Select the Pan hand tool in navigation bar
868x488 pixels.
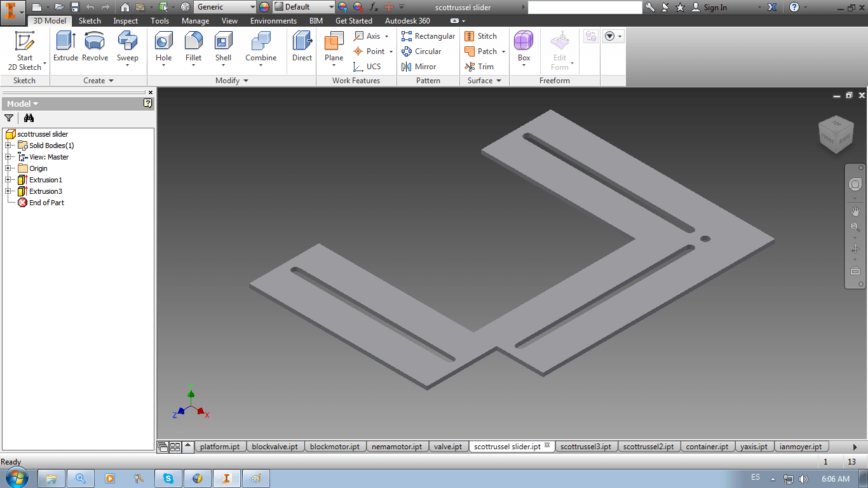[x=855, y=212]
